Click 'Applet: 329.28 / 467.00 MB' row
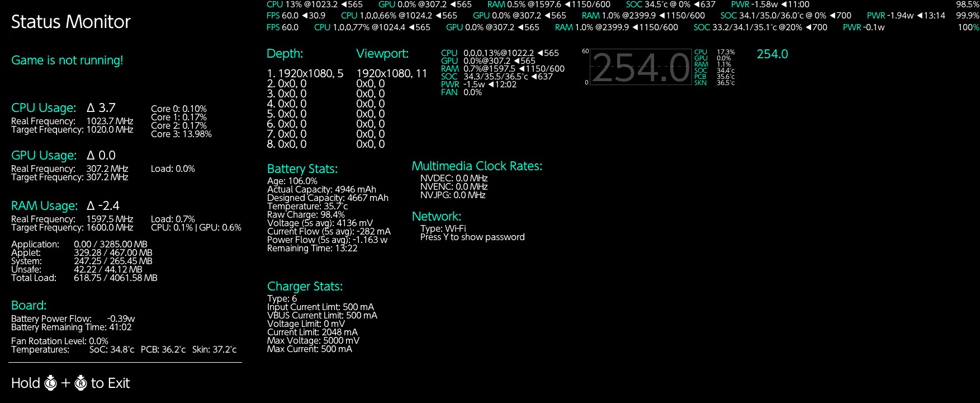Image resolution: width=980 pixels, height=403 pixels. click(82, 252)
